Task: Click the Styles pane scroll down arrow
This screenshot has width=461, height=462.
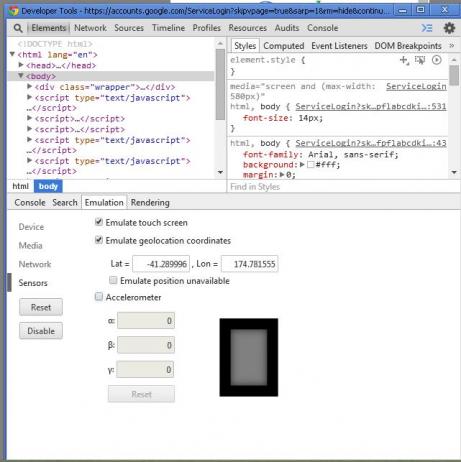Action: pos(454,172)
